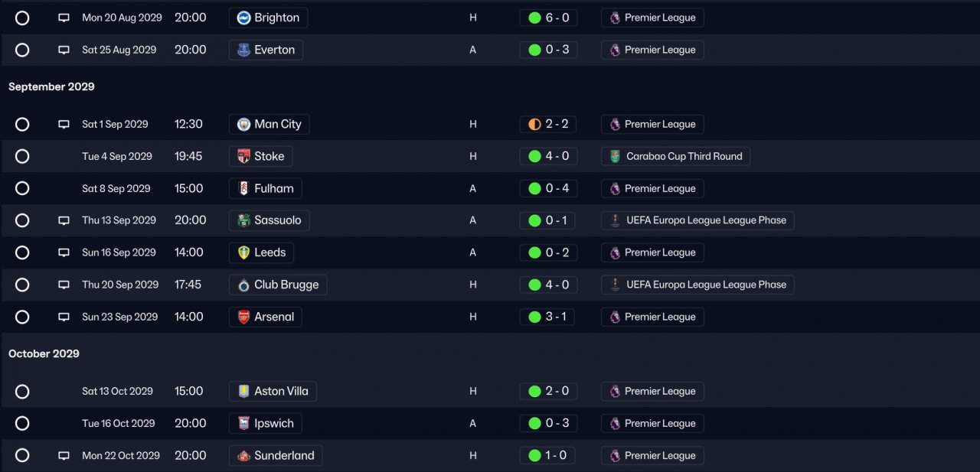The image size is (980, 472).
Task: Open Carabao Cup Third Round competition
Action: click(x=684, y=156)
